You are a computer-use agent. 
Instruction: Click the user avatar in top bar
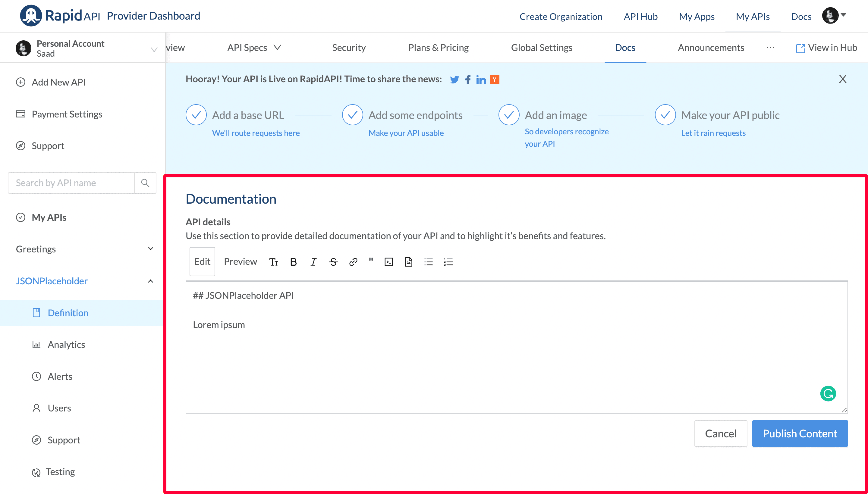click(x=830, y=16)
